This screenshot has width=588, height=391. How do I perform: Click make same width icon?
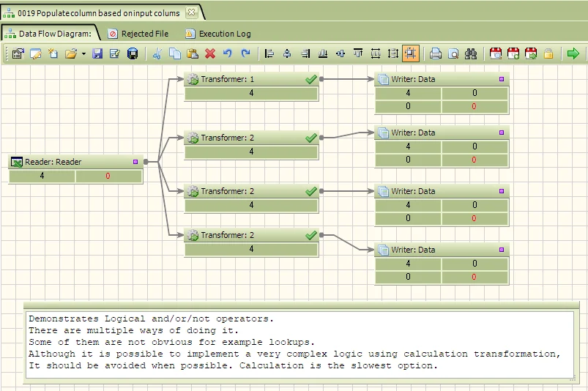coord(376,54)
